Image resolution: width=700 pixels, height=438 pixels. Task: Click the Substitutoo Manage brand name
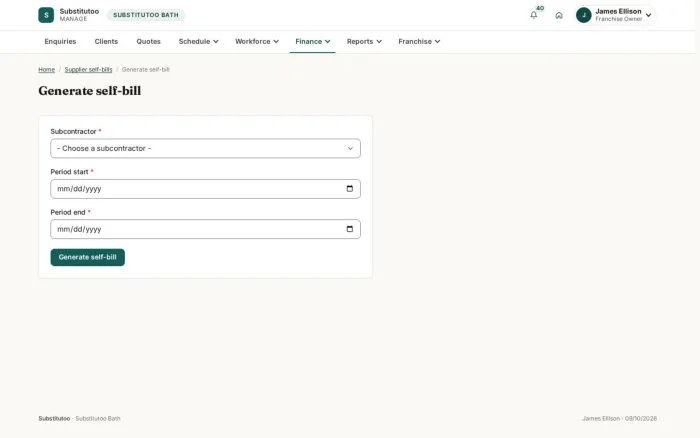pos(79,15)
